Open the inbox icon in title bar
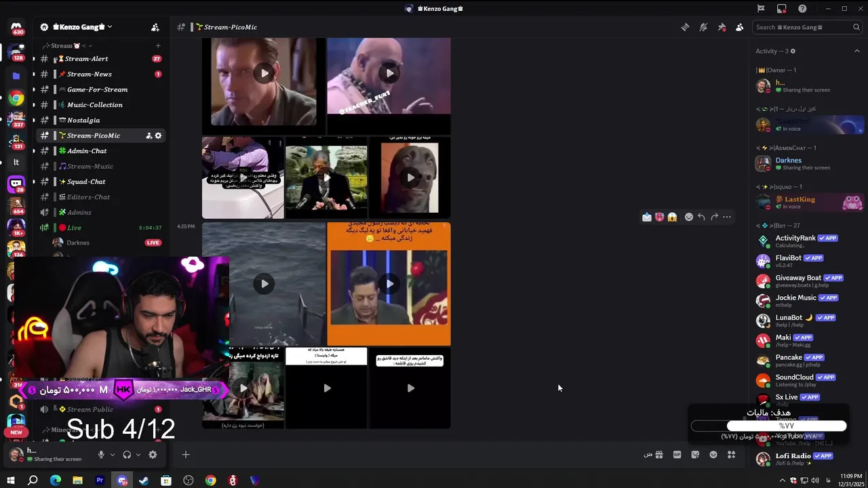This screenshot has height=488, width=868. click(x=782, y=9)
